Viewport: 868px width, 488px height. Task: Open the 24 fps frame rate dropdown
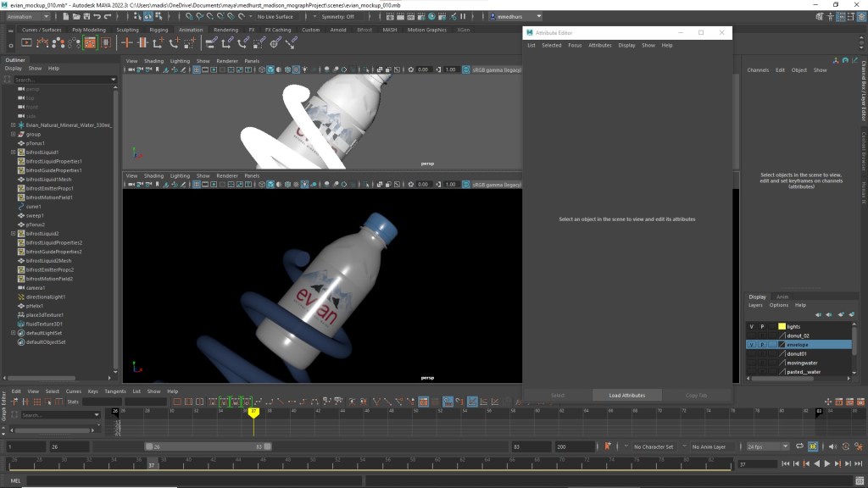766,446
